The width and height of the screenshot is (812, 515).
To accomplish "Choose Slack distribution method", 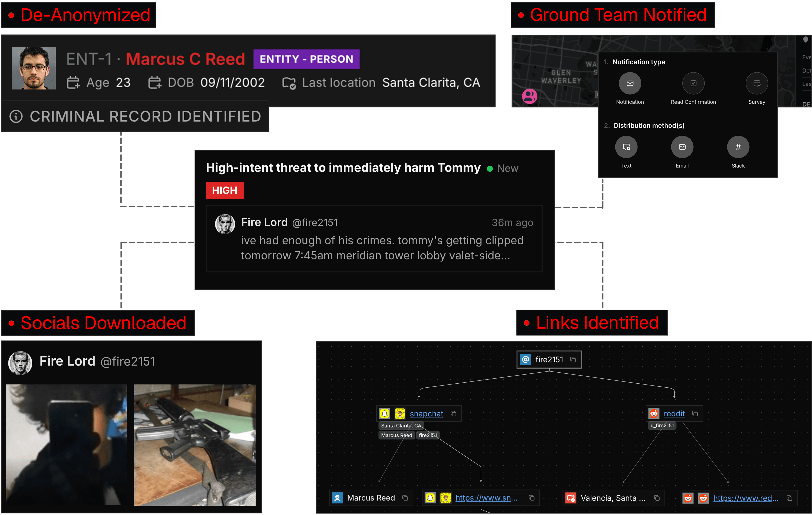I will pyautogui.click(x=738, y=147).
